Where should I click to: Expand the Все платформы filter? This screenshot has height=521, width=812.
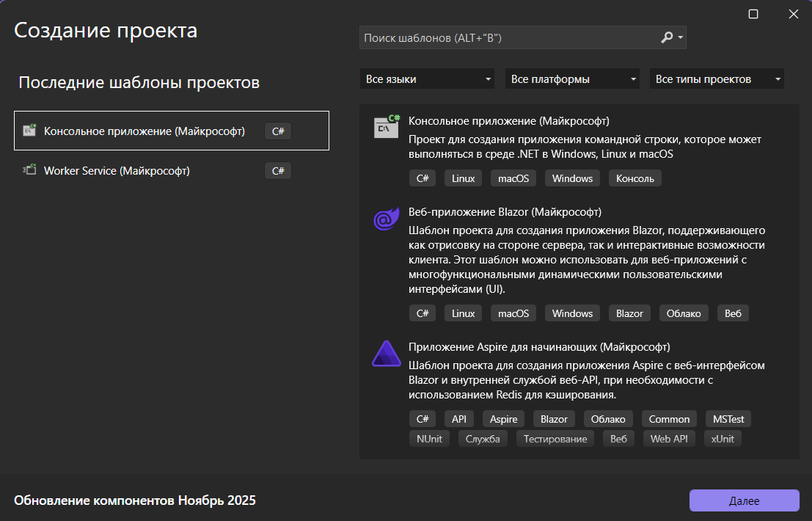[x=574, y=79]
